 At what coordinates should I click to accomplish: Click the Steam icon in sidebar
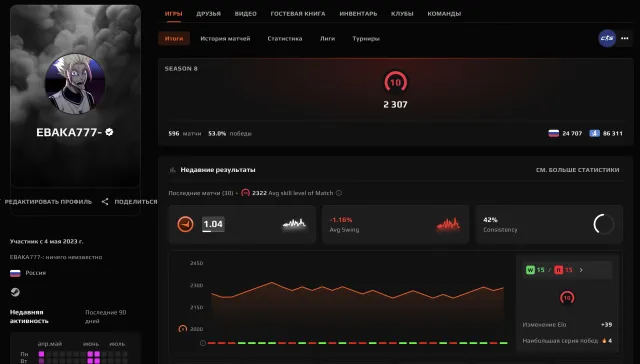[15, 292]
